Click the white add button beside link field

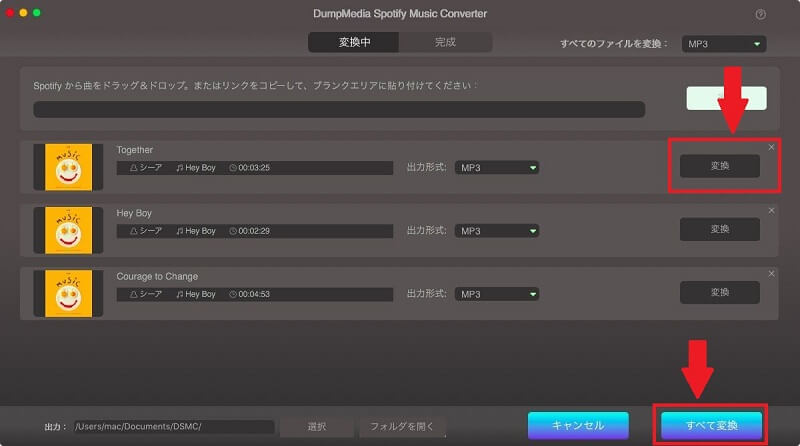tap(726, 98)
